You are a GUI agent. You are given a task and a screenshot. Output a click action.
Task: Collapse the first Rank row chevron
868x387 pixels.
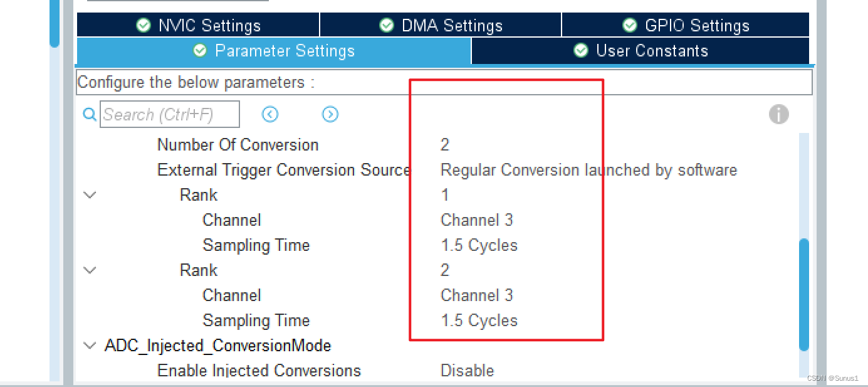89,194
